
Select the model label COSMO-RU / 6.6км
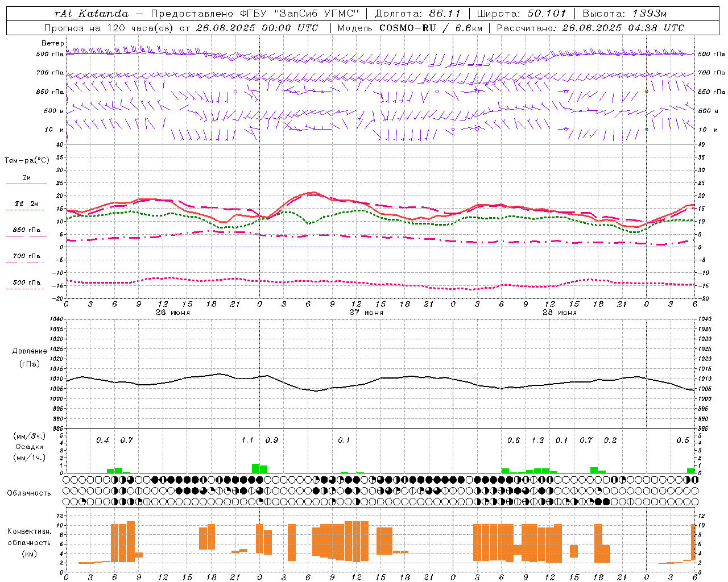click(x=431, y=28)
